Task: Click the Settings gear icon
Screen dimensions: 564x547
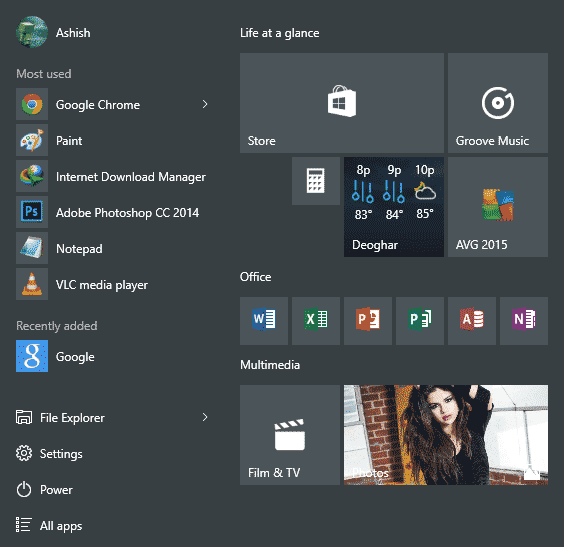Action: click(x=24, y=453)
